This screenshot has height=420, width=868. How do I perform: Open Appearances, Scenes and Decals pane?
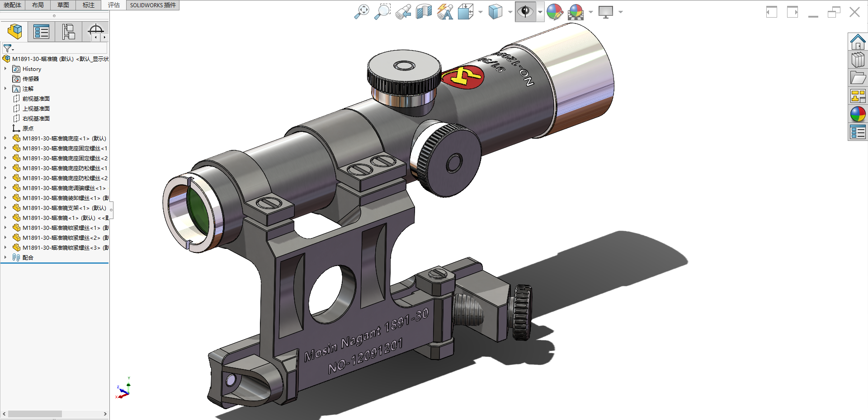click(x=858, y=114)
